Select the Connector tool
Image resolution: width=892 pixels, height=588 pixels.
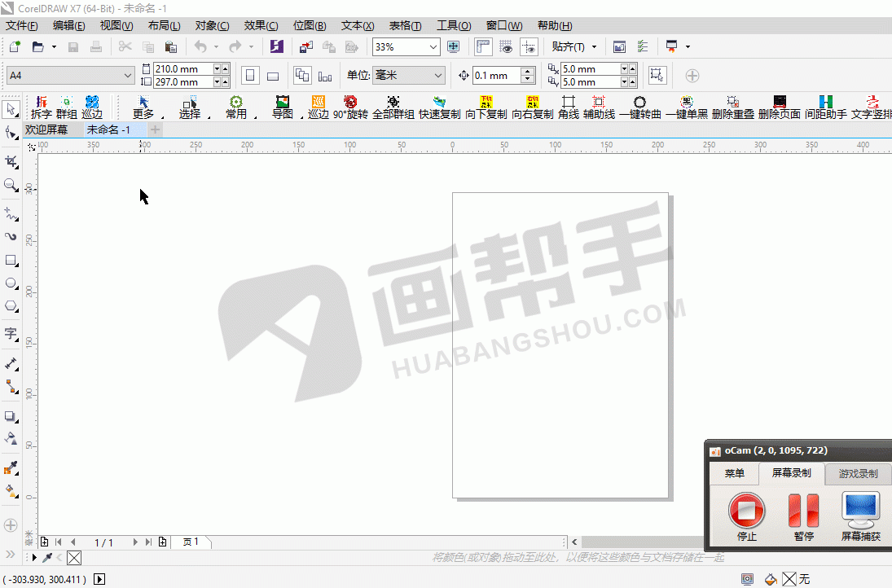pyautogui.click(x=11, y=387)
